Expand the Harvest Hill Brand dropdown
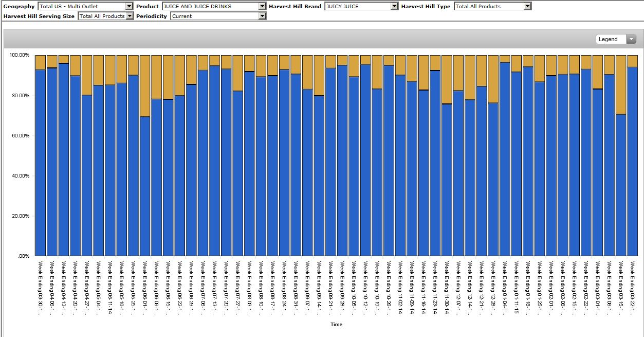 tap(394, 6)
